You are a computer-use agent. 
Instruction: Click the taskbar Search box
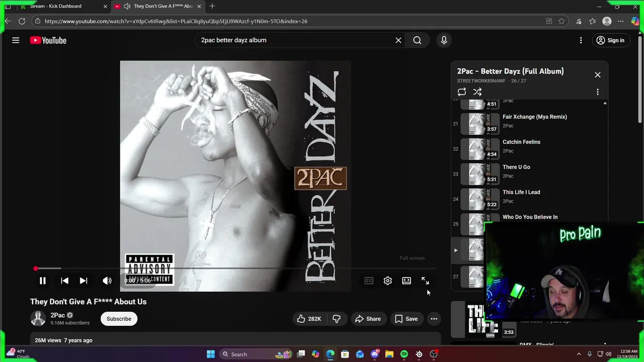257,354
